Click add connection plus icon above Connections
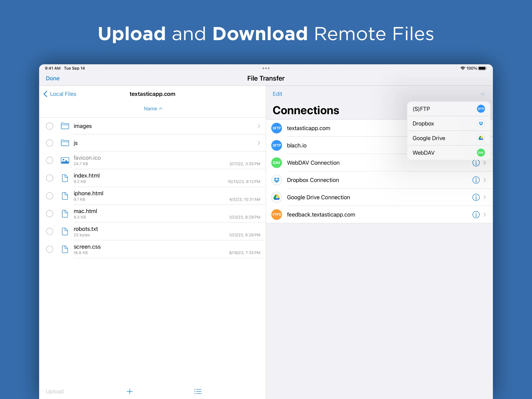 click(482, 94)
